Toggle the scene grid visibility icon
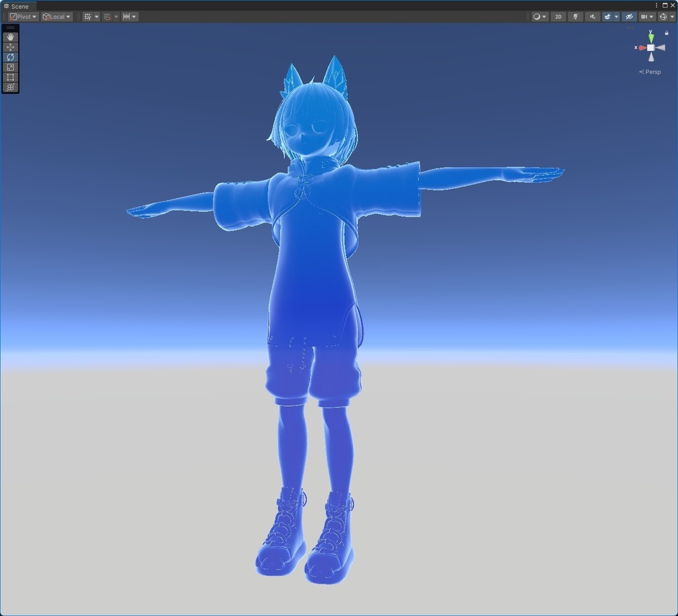Viewport: 678px width, 616px height. (88, 17)
